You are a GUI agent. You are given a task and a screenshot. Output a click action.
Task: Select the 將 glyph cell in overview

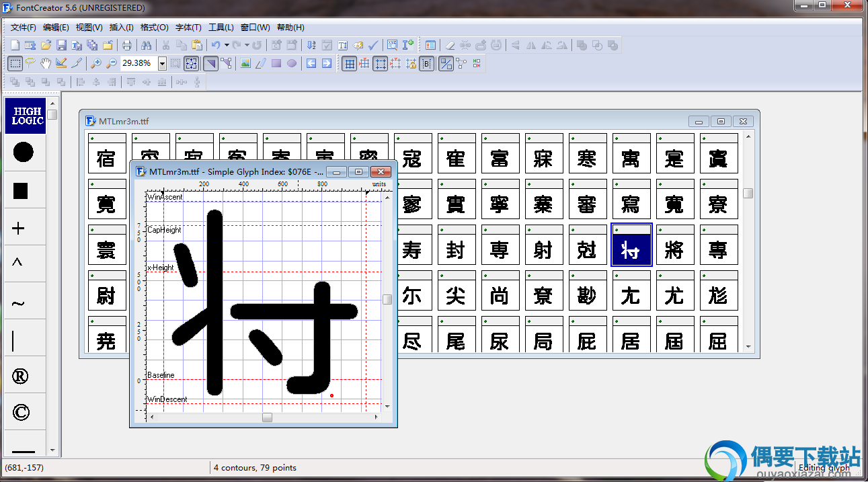[674, 245]
